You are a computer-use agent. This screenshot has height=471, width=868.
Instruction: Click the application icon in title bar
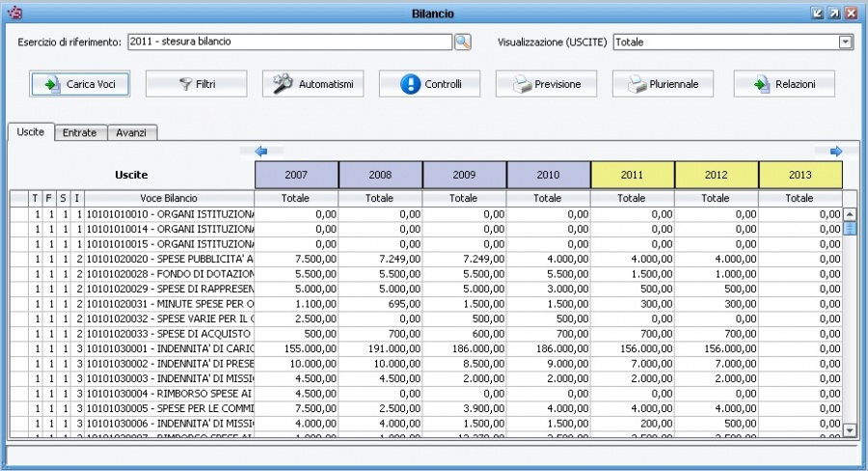tap(14, 14)
